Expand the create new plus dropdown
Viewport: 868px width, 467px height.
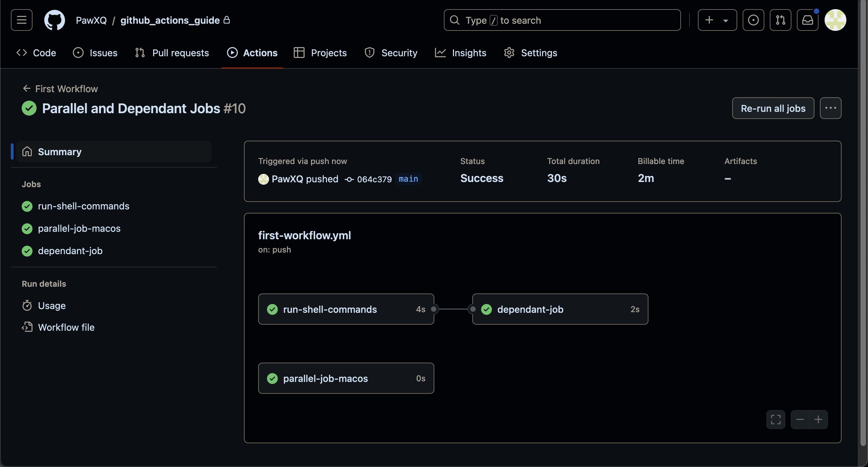pos(717,20)
